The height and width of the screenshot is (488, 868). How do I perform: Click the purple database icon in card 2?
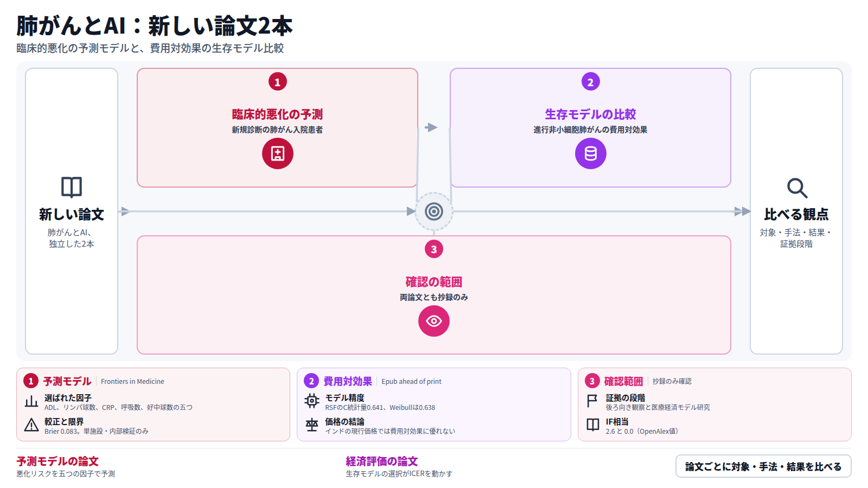click(591, 153)
